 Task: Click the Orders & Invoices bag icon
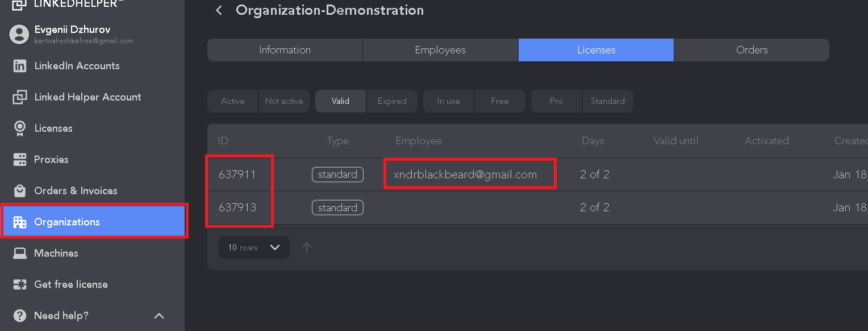19,191
